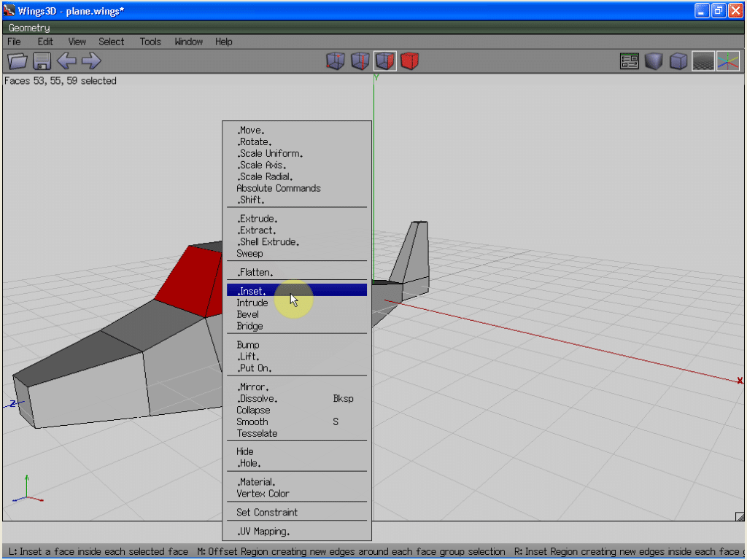Image resolution: width=747 pixels, height=560 pixels.
Task: Open the Select menu
Action: 112,42
